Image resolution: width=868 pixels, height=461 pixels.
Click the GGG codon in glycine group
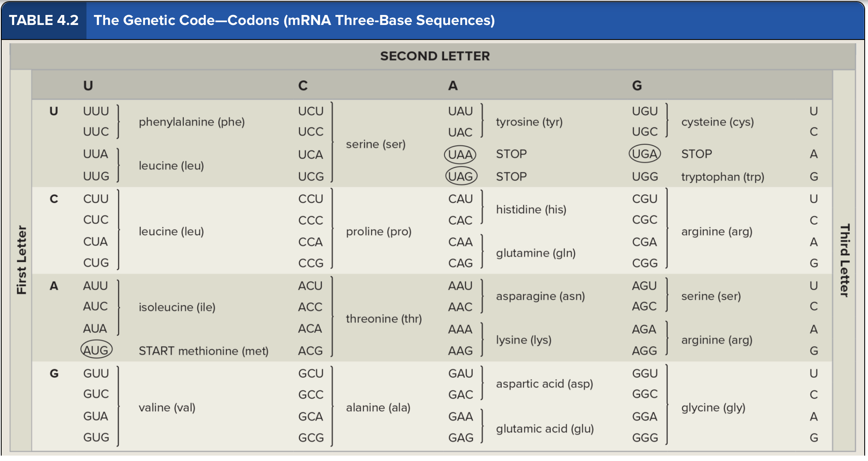[645, 438]
